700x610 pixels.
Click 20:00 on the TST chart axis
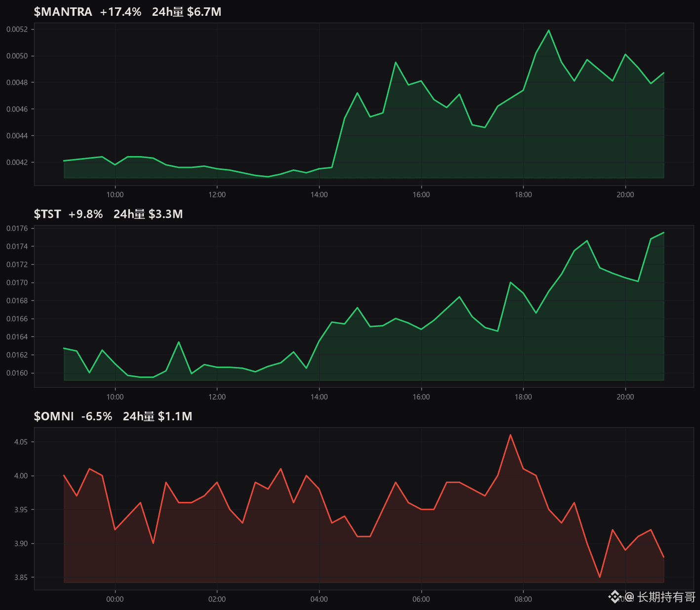[x=625, y=397]
